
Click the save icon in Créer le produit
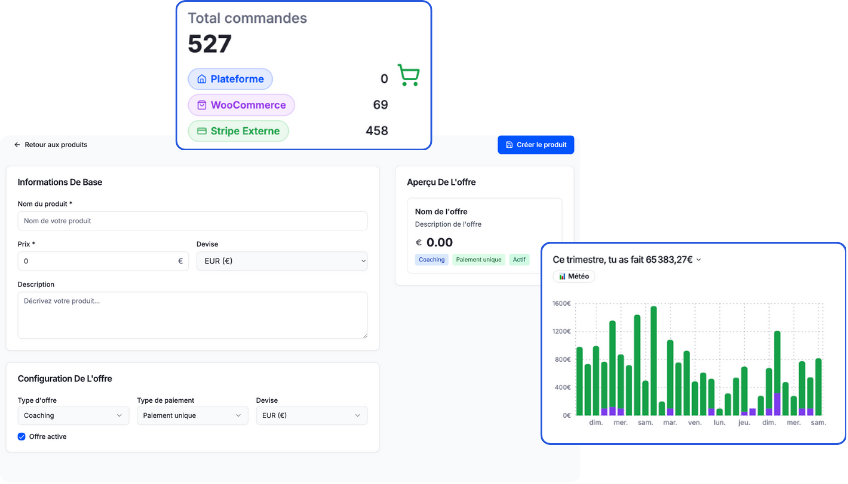pyautogui.click(x=509, y=145)
